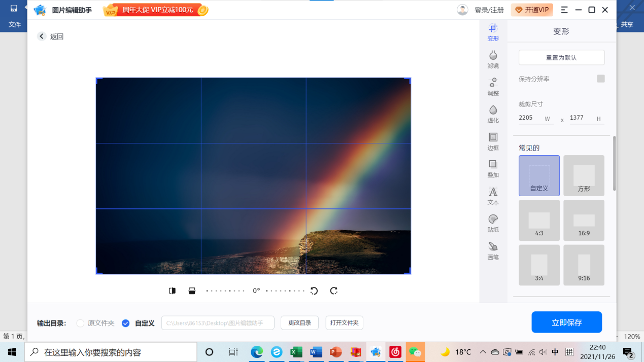Viewport: 644px width, 362px height.
Task: Open PowerPoint from taskbar
Action: (336, 352)
